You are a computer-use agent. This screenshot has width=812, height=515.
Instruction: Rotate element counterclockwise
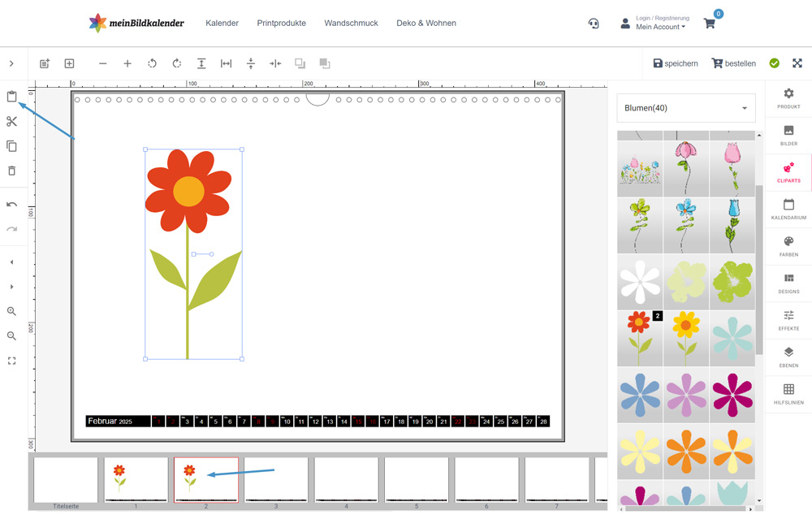[x=152, y=63]
